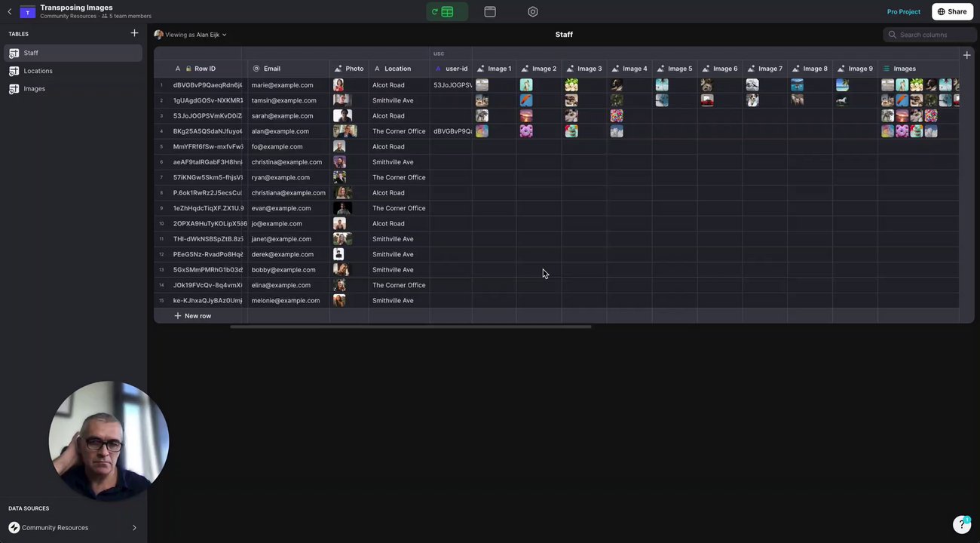Open the Images table

73,89
